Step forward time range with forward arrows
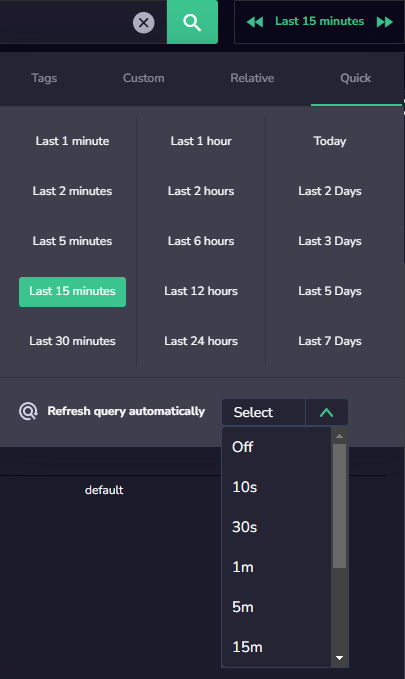 tap(385, 22)
